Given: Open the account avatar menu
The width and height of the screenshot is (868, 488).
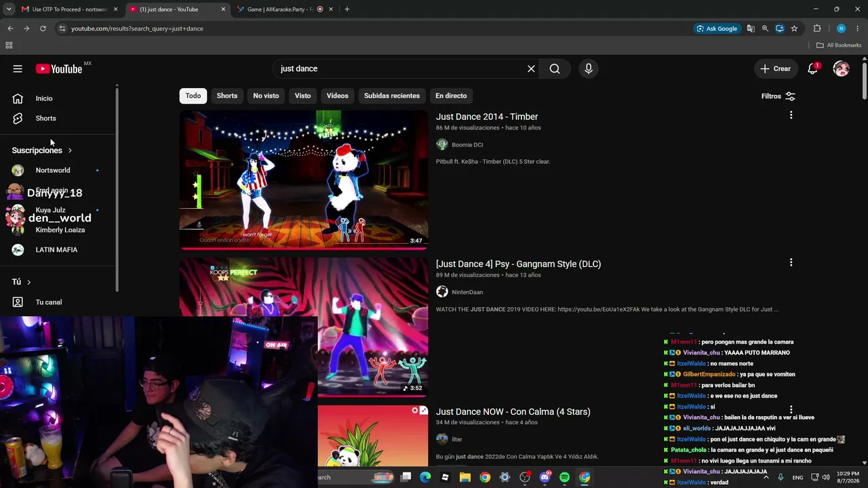Looking at the screenshot, I should coord(842,68).
